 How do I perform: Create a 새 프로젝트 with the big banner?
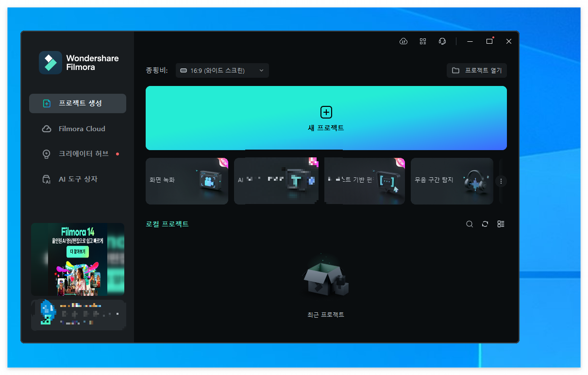326,118
